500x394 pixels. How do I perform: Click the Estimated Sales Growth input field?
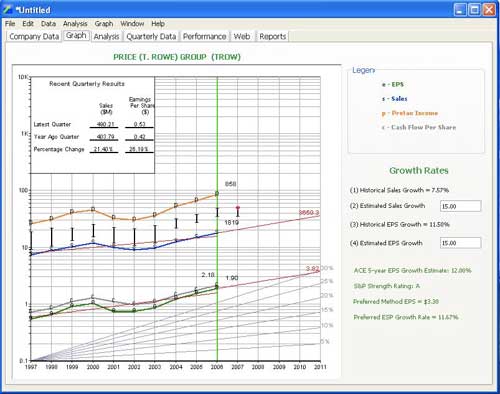(461, 206)
